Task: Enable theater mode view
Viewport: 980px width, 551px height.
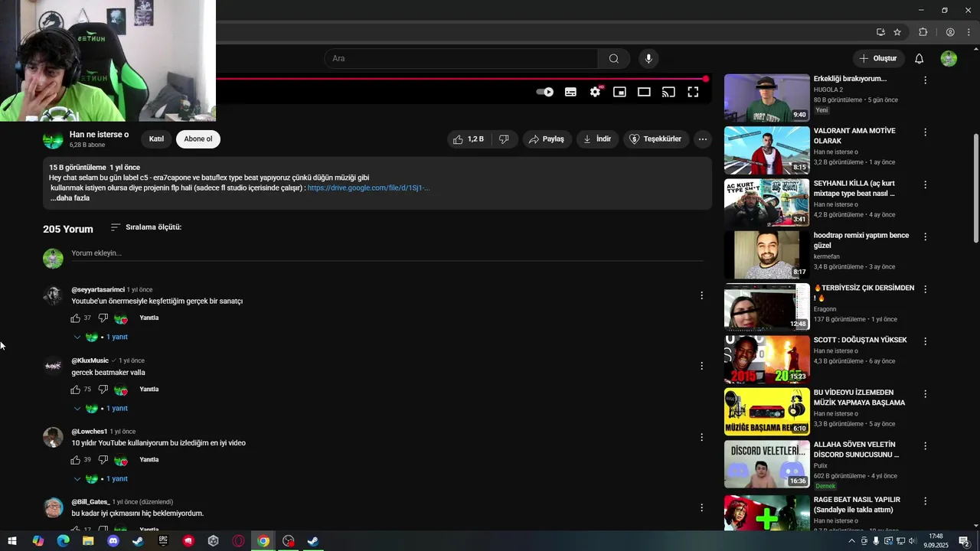Action: [644, 92]
